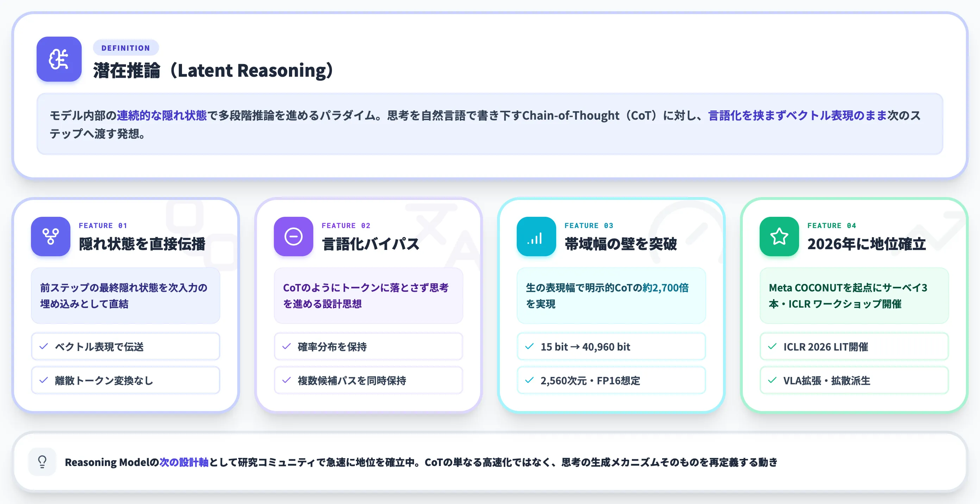Viewport: 980px width, 504px height.
Task: Click check mark beside VLA拡張・拡散派生
Action: (x=772, y=380)
